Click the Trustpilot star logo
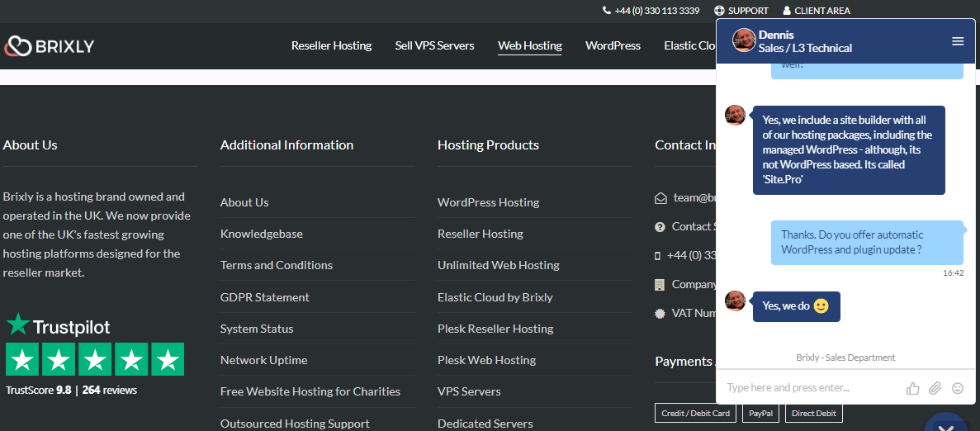 tap(17, 324)
